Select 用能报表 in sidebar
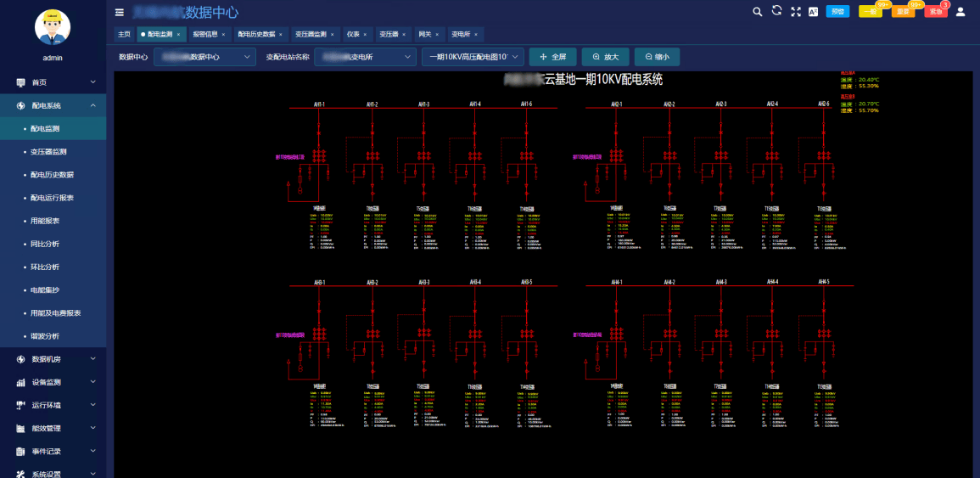 (53, 221)
